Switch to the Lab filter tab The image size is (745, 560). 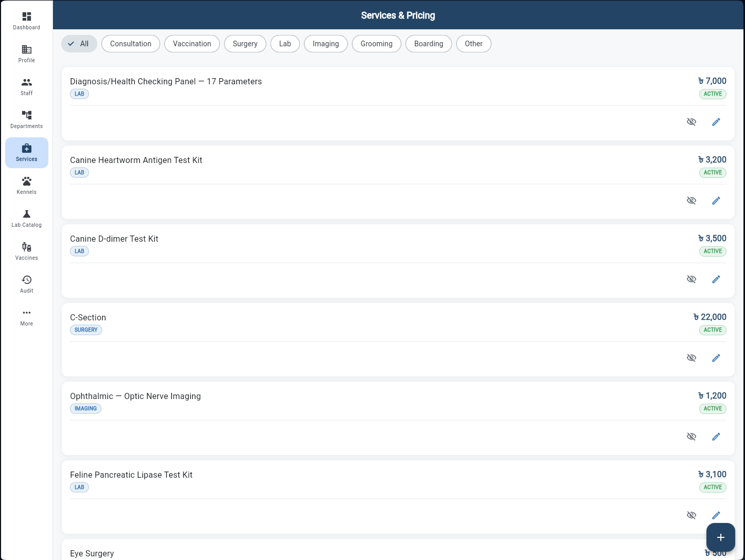point(285,44)
